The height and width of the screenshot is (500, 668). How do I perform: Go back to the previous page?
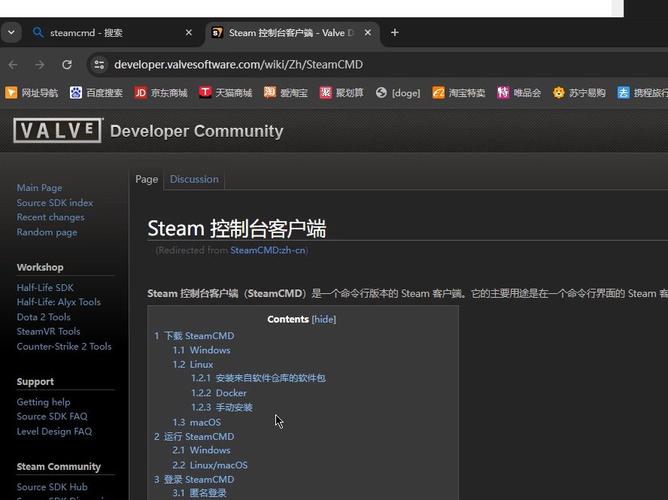[x=13, y=65]
